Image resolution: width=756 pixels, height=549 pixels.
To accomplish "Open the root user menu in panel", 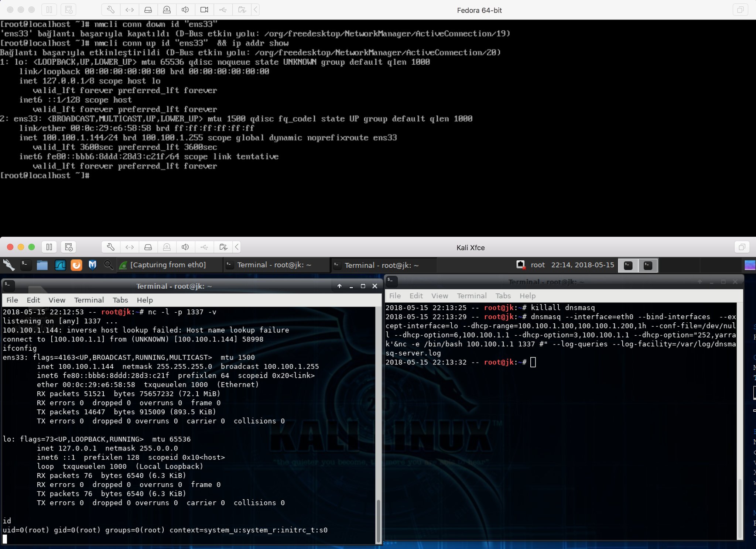I will click(537, 265).
